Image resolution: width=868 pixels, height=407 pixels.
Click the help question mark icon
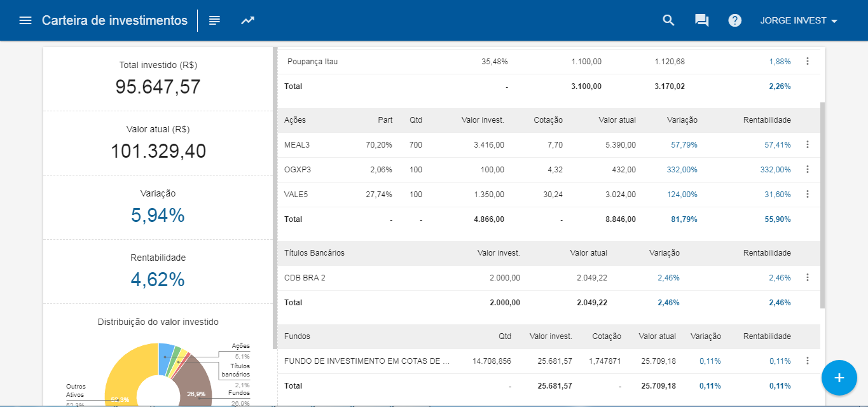(735, 20)
